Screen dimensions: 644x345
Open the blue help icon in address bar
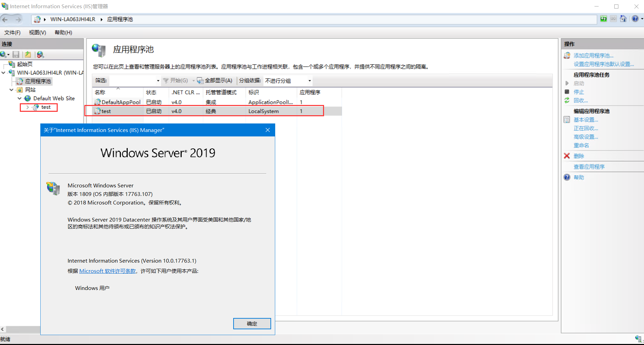(635, 19)
